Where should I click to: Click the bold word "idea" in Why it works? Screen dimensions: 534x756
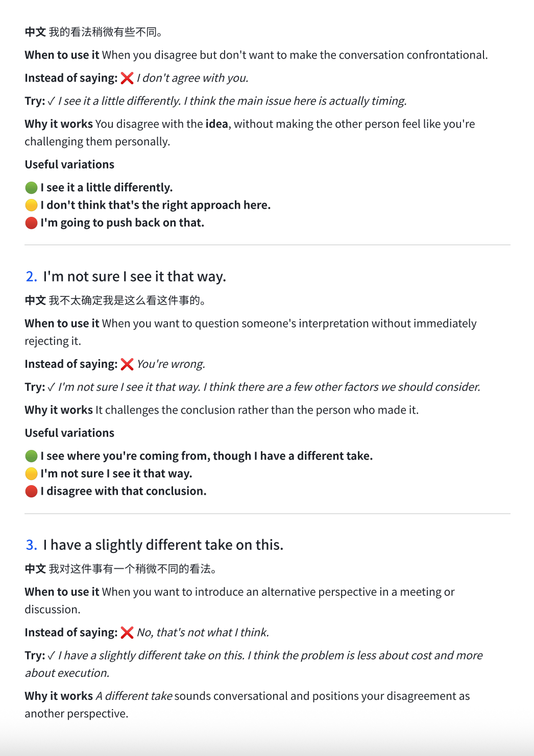click(216, 124)
